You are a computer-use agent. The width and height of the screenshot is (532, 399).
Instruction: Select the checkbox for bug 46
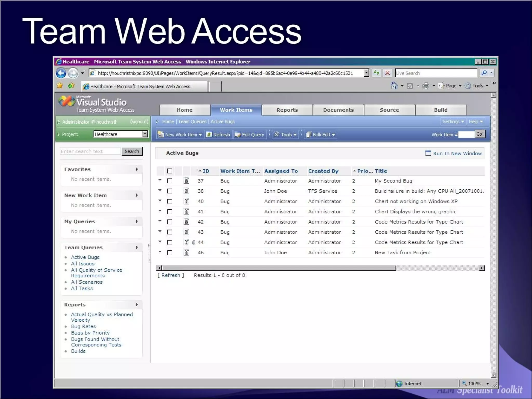170,252
